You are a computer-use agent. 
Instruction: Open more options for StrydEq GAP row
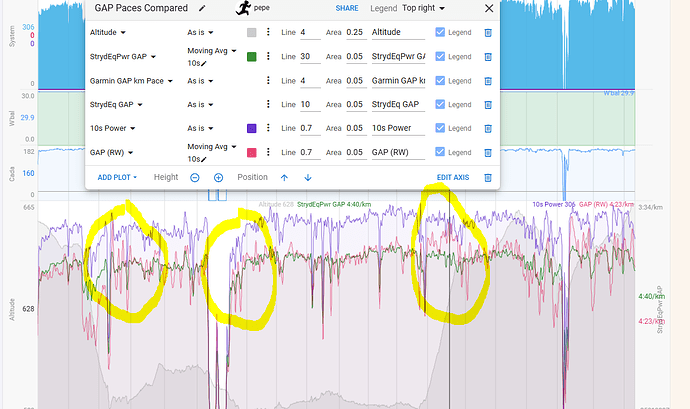[x=268, y=104]
